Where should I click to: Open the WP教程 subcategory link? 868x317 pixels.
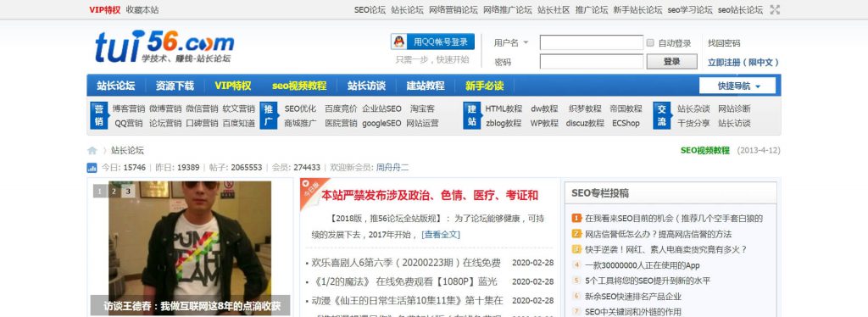545,124
